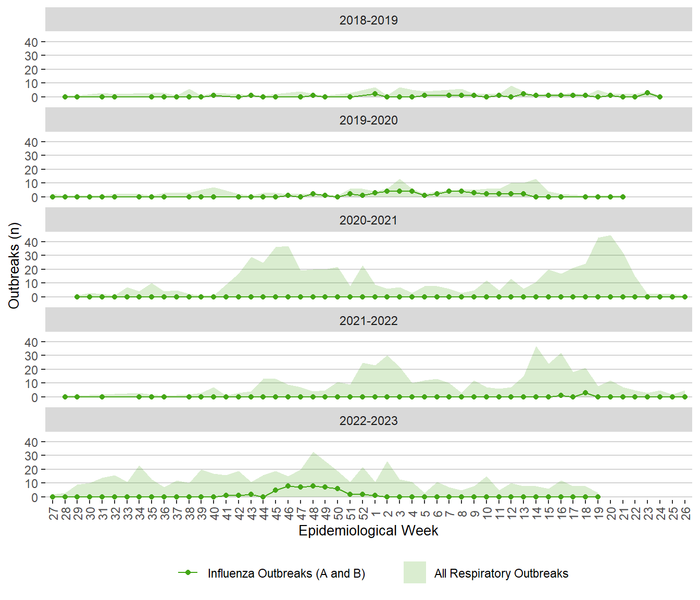Click the week 26 x-axis tick label
Image resolution: width=700 pixels, height=600 pixels.
(x=685, y=513)
